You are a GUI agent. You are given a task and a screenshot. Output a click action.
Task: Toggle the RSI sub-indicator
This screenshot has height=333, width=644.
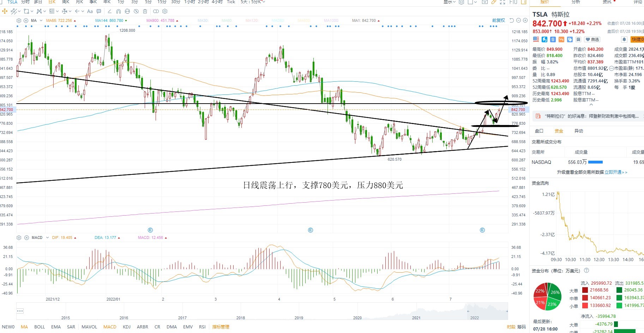coord(202,327)
